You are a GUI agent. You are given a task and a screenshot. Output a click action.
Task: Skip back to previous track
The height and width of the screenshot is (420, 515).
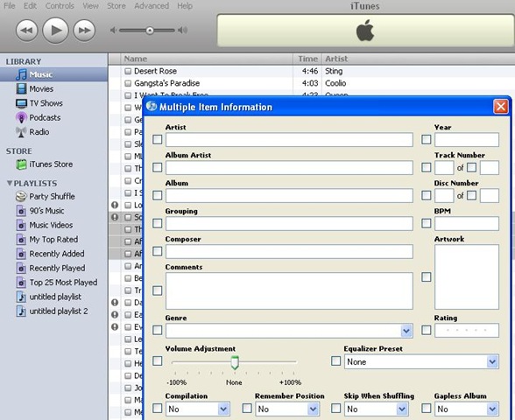(x=27, y=31)
